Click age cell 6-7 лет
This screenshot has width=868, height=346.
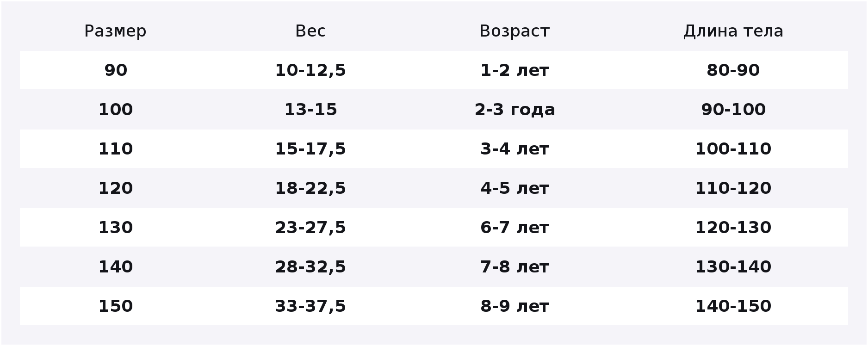pyautogui.click(x=515, y=228)
